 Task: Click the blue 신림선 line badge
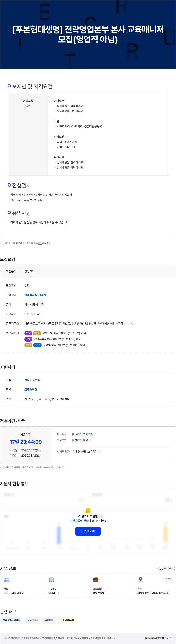coord(37,345)
